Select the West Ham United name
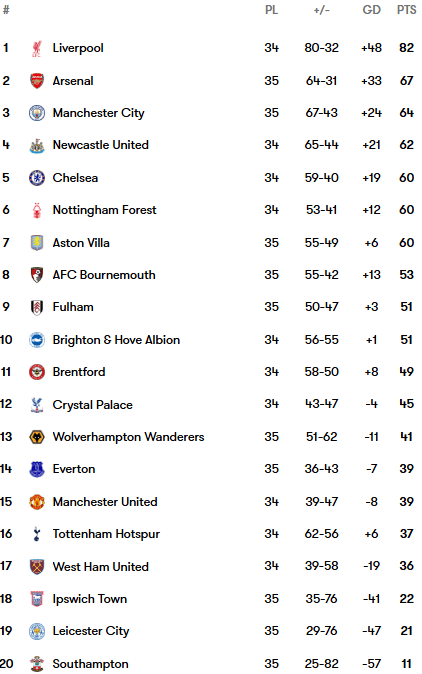 (x=101, y=567)
